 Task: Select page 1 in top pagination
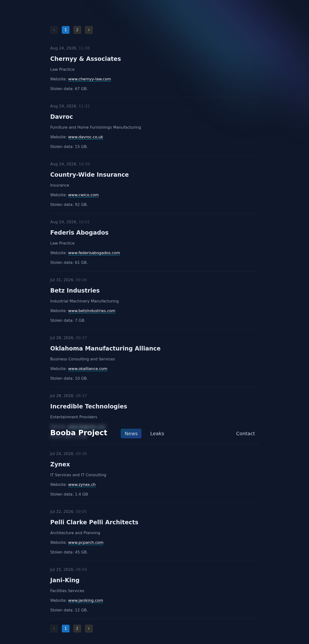[x=66, y=30]
